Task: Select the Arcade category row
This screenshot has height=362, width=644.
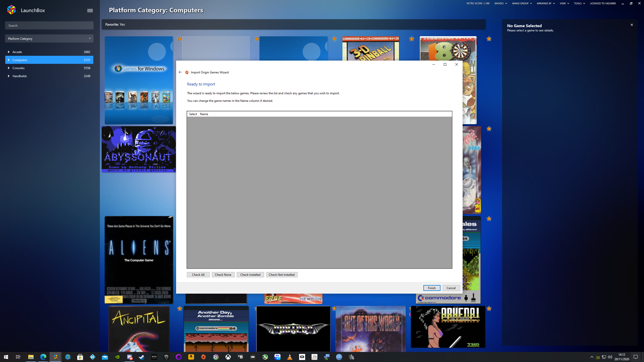Action: (49, 52)
